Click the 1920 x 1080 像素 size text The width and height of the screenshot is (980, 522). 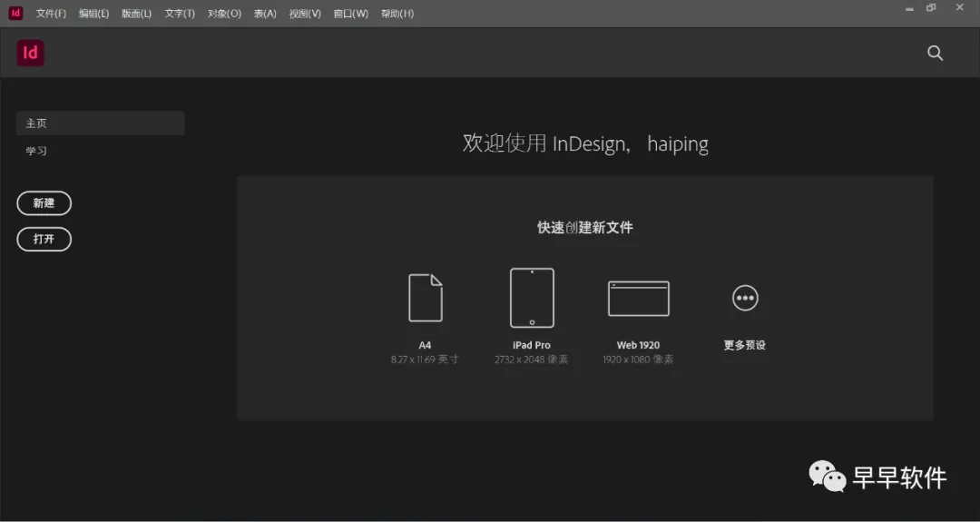(x=638, y=359)
